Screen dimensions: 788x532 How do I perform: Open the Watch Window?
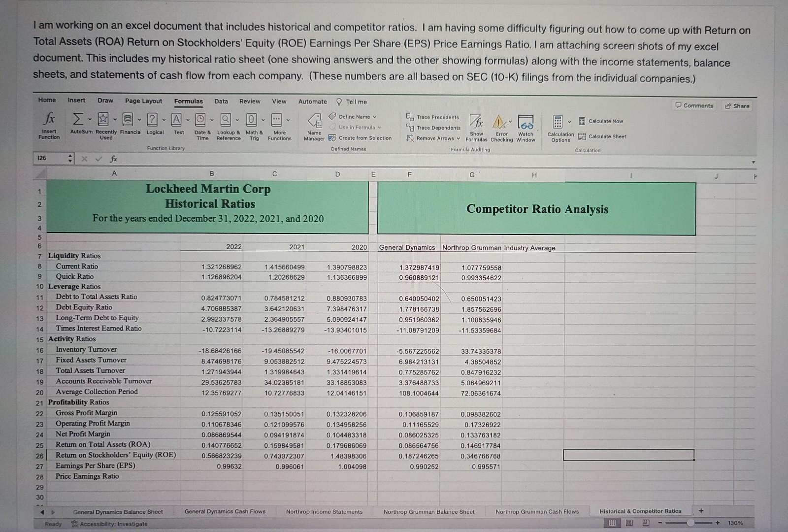[x=526, y=127]
